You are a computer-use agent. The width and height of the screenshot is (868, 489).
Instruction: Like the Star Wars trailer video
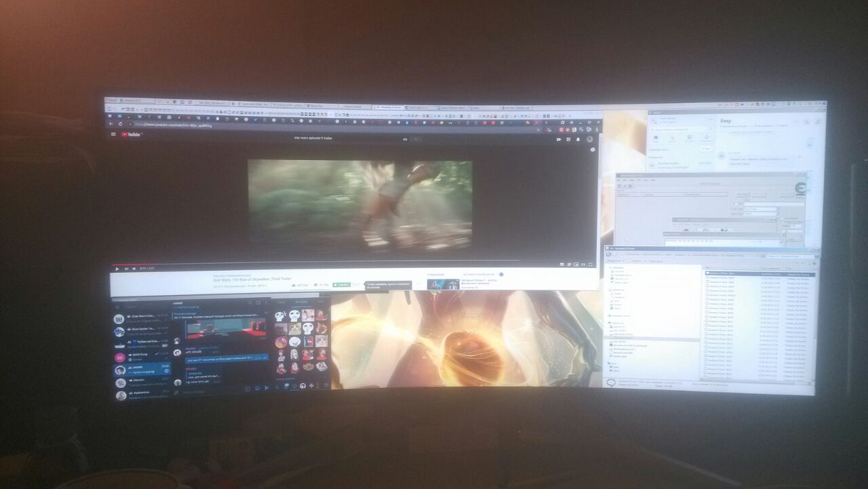tap(299, 285)
